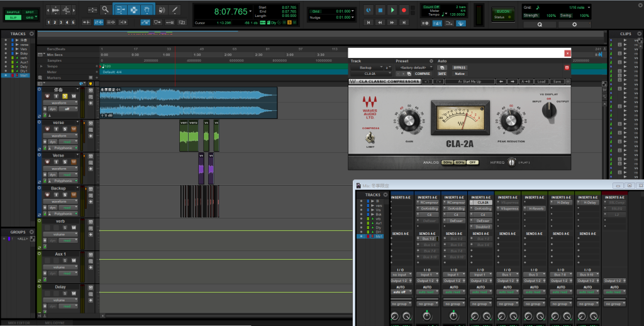Select Mst1 in Tracks list
Viewport: 644px width, 326px height.
(x=24, y=76)
